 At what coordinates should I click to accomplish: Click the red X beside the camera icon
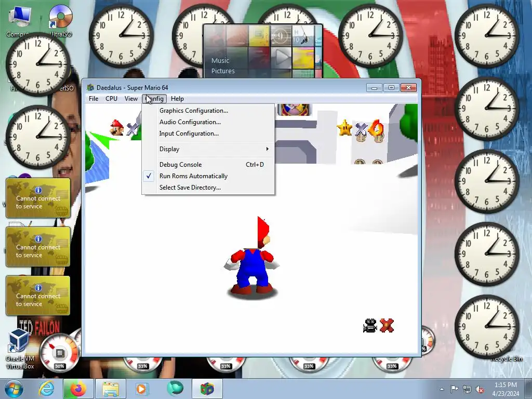tap(387, 325)
